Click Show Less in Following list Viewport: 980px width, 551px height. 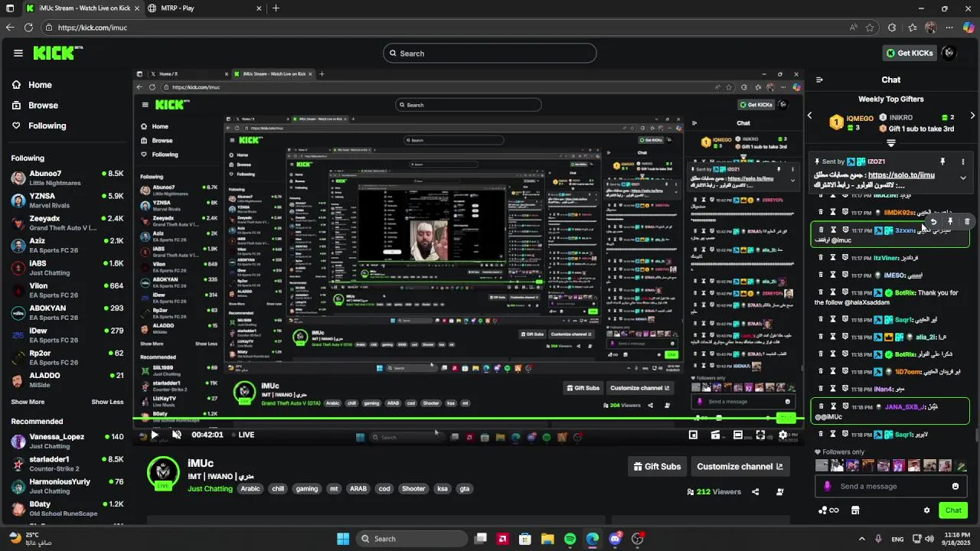pos(107,402)
